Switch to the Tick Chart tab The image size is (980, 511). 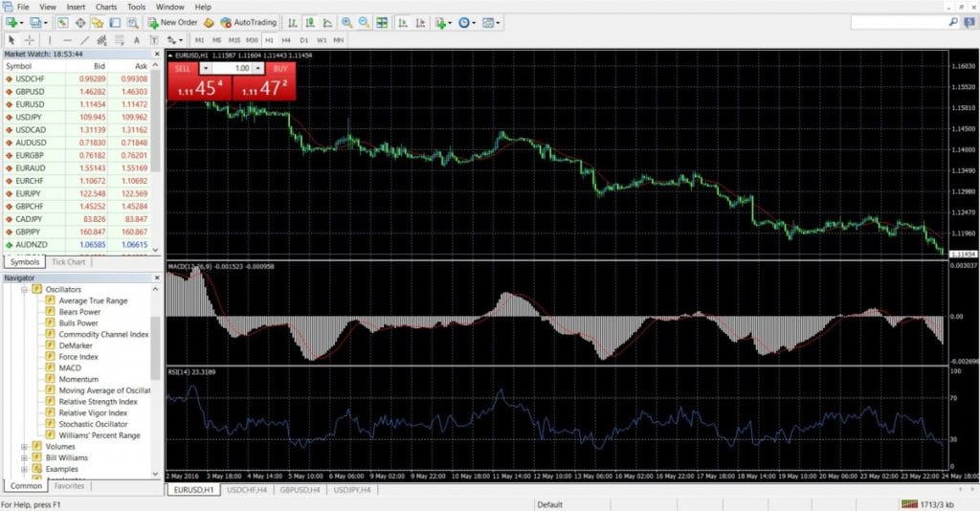68,262
